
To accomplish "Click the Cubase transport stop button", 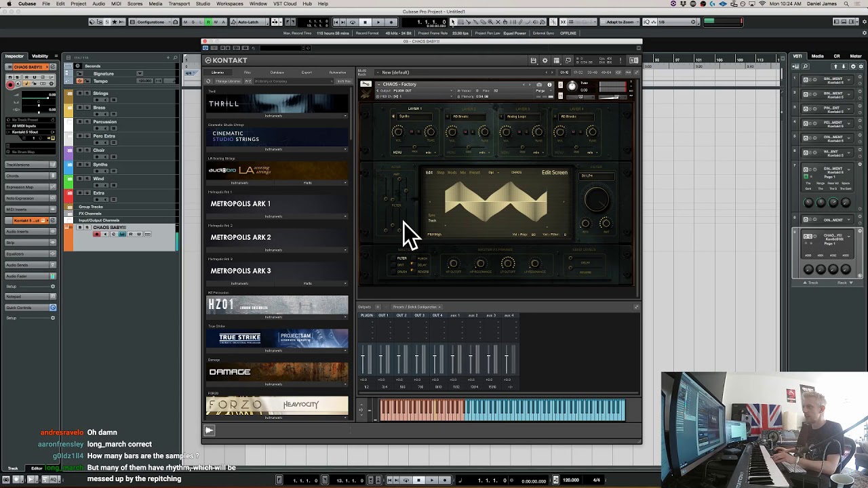I will point(365,22).
